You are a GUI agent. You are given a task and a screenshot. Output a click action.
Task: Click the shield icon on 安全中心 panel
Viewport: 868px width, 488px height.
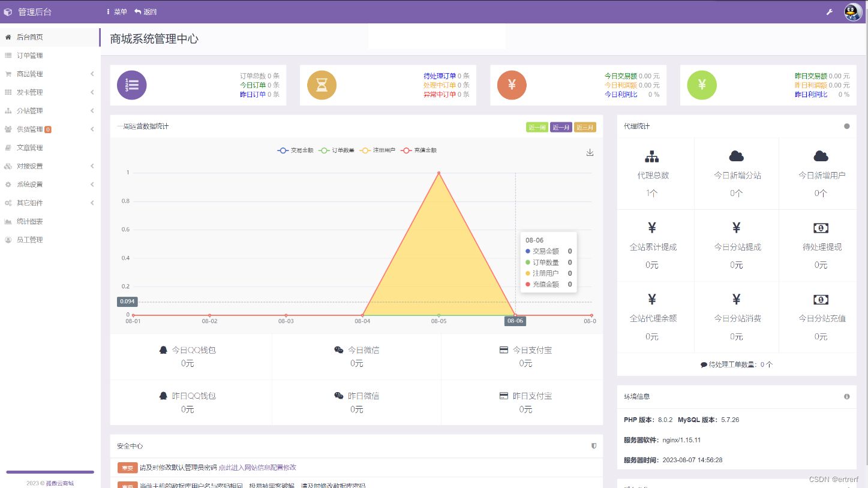click(593, 446)
